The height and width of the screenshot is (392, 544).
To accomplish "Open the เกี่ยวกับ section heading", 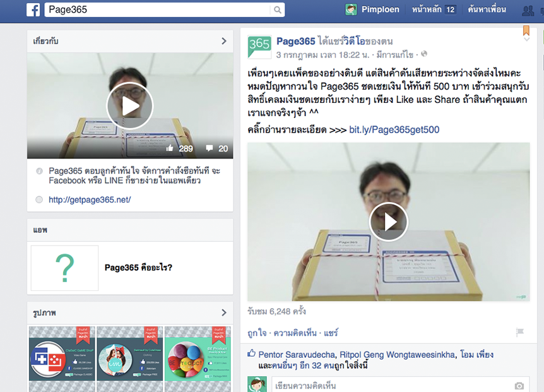I will coord(46,41).
